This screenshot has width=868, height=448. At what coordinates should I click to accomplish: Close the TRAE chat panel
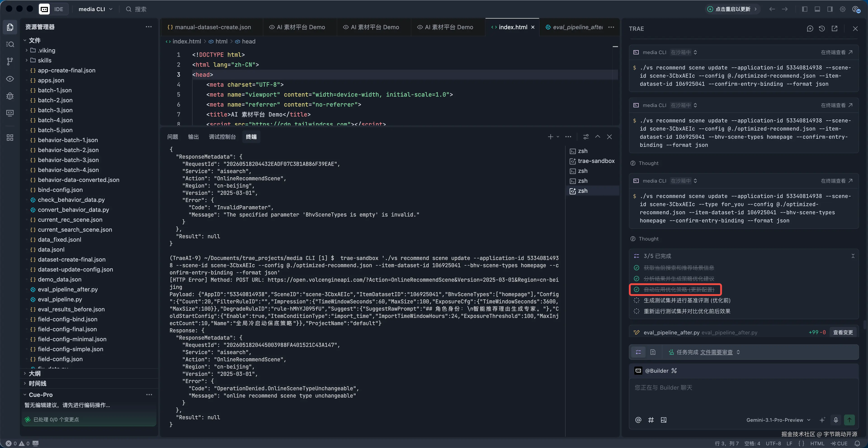[855, 29]
